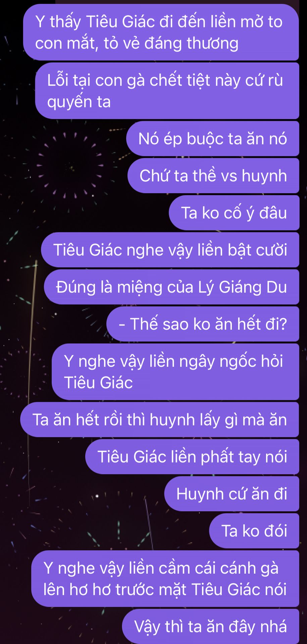Screen dimensions: 307x644
Task: Select the "cầm cái cánh gà" message bubble
Action: pos(165,579)
